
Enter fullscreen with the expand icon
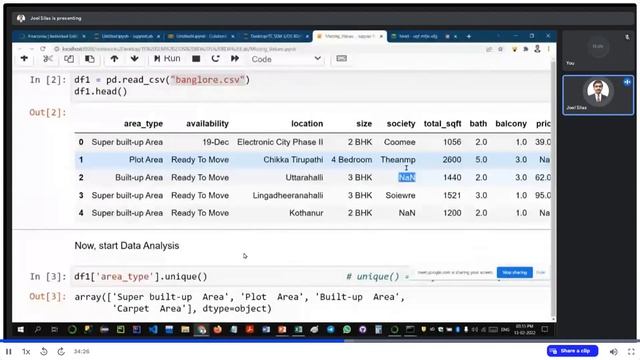coord(631,351)
